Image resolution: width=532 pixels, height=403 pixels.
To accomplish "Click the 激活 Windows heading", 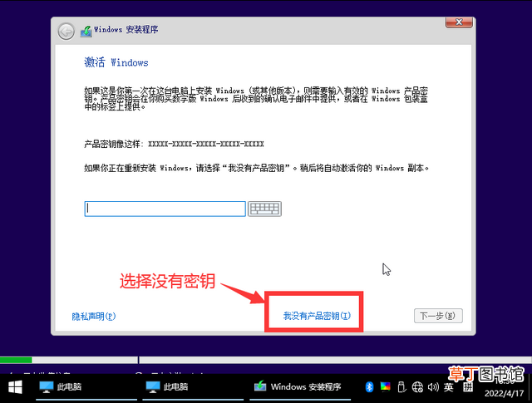I will 116,62.
